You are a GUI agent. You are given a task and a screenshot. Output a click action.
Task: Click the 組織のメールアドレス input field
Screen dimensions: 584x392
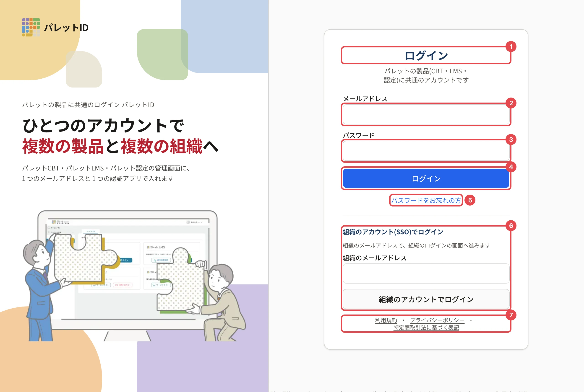click(x=426, y=273)
